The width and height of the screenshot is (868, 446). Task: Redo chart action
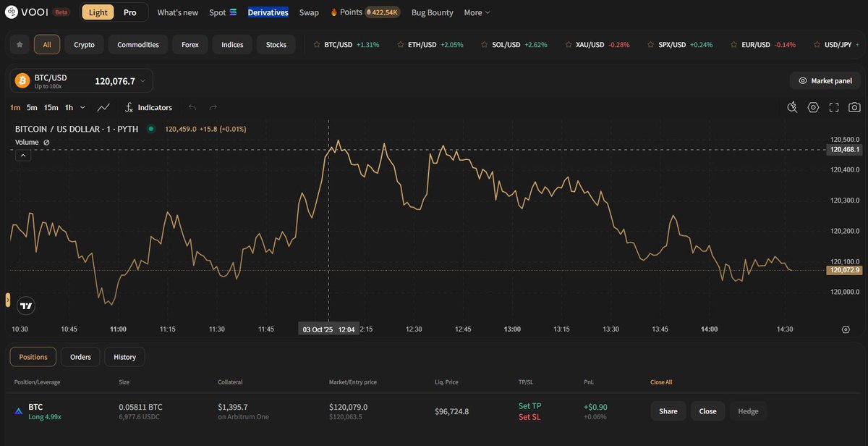click(x=213, y=107)
